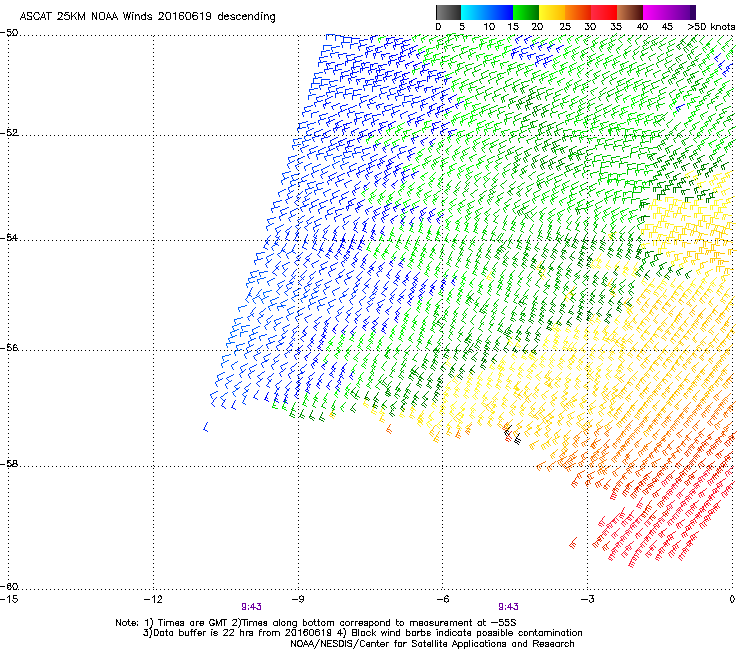Viewport: 740px width, 650px height.
Task: Click the '>50 knots' legend label
Action: [711, 27]
